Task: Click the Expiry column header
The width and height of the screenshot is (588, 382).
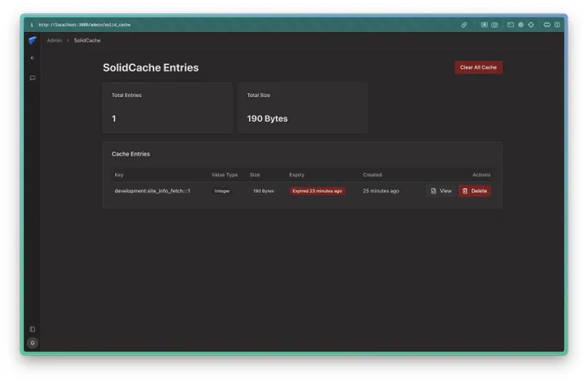Action: point(297,175)
